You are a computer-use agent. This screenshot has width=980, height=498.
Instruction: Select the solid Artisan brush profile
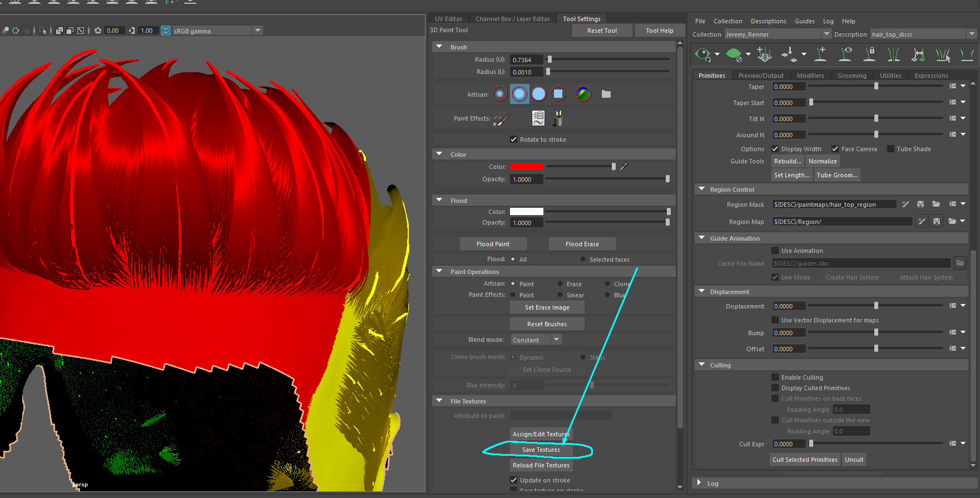tap(539, 94)
